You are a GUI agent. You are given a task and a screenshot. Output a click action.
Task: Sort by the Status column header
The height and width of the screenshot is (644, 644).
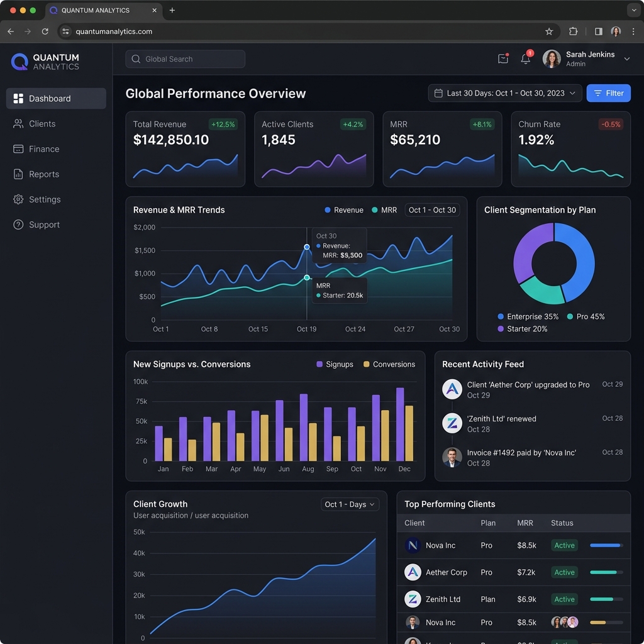click(562, 523)
